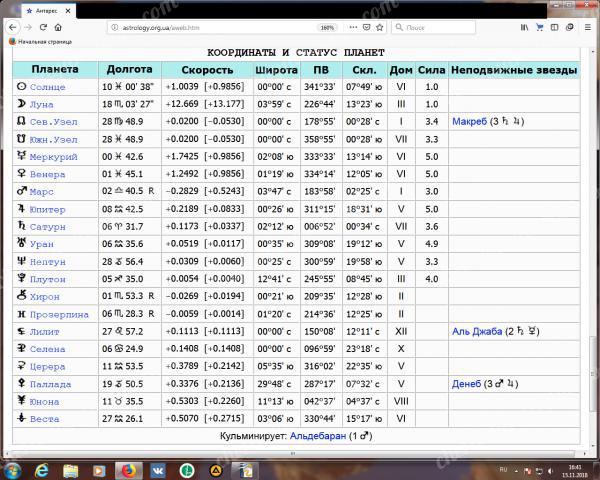Open the Паллада link

coord(51,384)
